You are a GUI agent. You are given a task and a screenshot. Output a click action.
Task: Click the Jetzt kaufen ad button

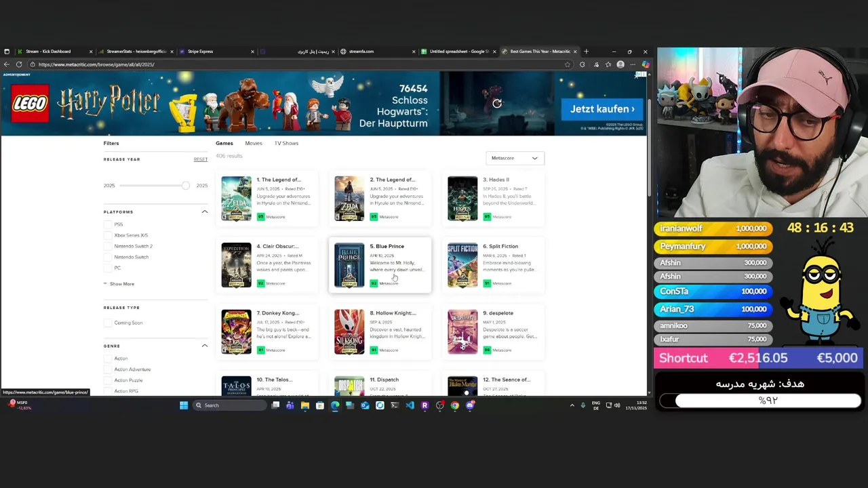click(x=601, y=108)
